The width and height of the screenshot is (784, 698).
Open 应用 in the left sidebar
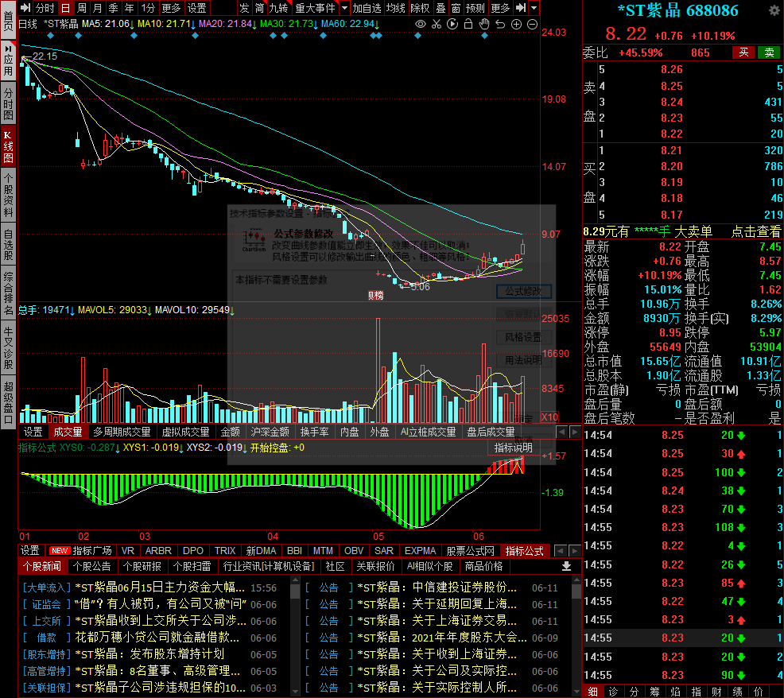8,60
